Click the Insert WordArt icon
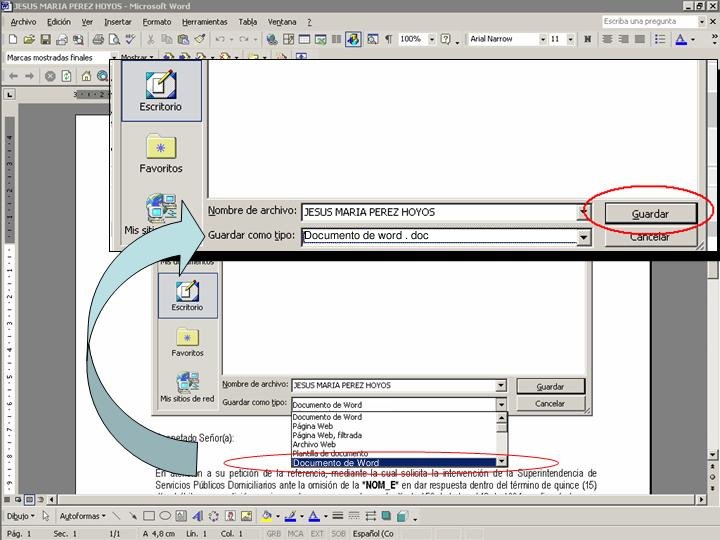720x540 pixels. click(x=197, y=516)
